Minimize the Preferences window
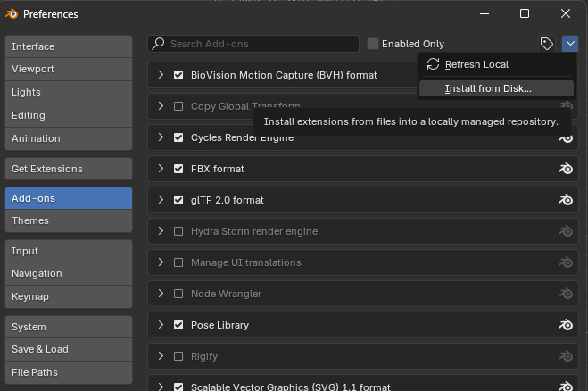Image resolution: width=588 pixels, height=391 pixels. 484,14
